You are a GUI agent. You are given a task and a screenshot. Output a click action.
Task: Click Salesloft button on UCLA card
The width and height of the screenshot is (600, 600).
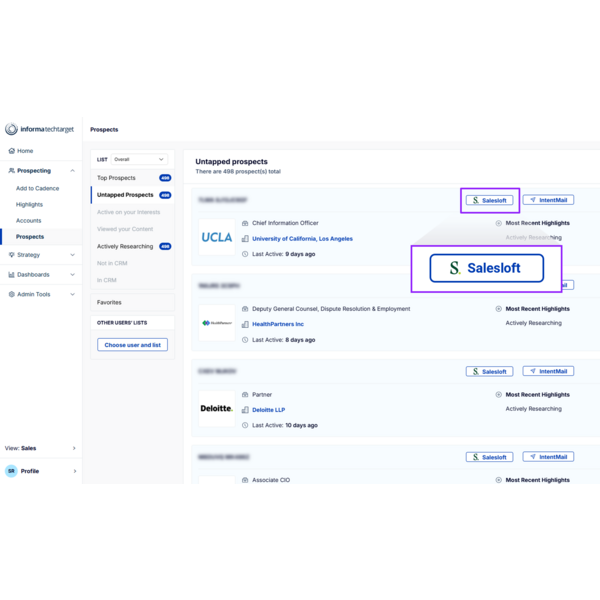click(x=489, y=200)
